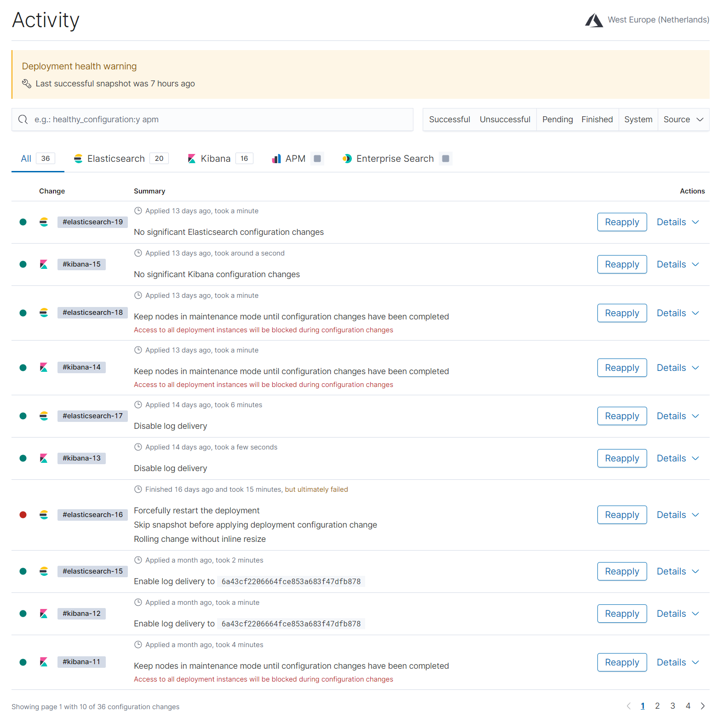Viewport: 717px width, 728px height.
Task: Expand Details for #kibana-12
Action: click(x=678, y=614)
